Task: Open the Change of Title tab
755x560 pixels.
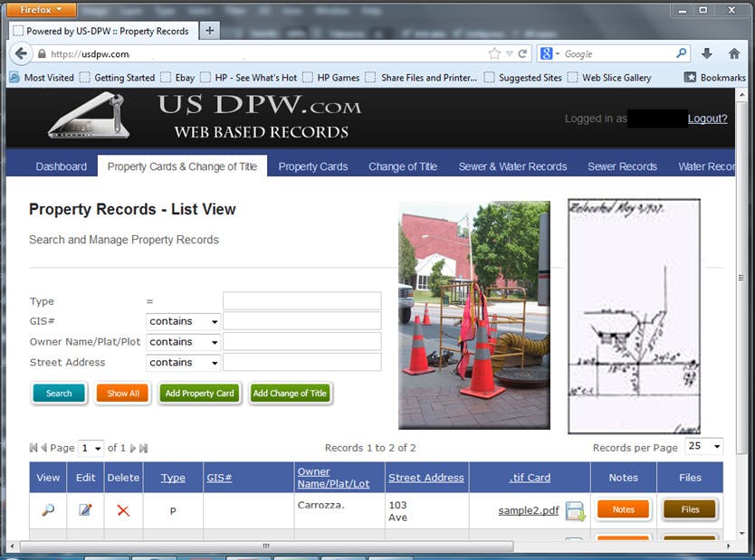Action: click(403, 166)
